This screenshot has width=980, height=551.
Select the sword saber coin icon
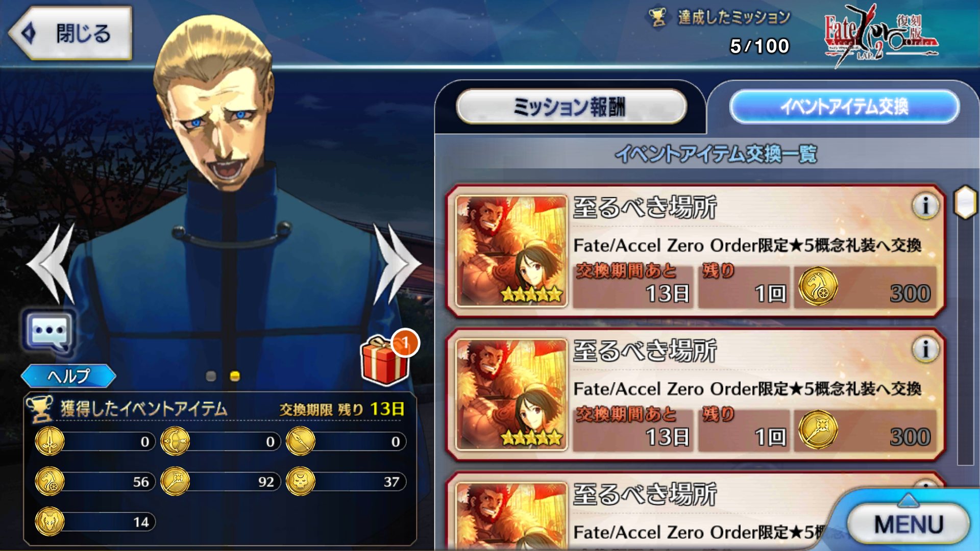coord(50,441)
